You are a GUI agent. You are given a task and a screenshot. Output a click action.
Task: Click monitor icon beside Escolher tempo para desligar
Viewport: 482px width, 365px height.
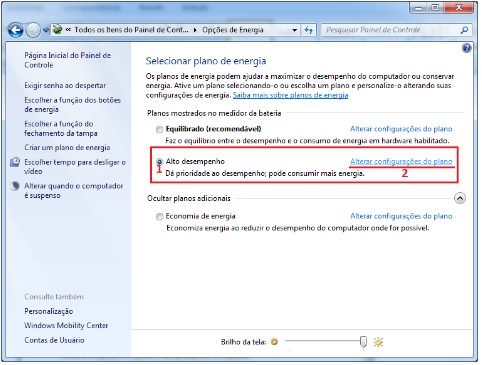tap(15, 162)
